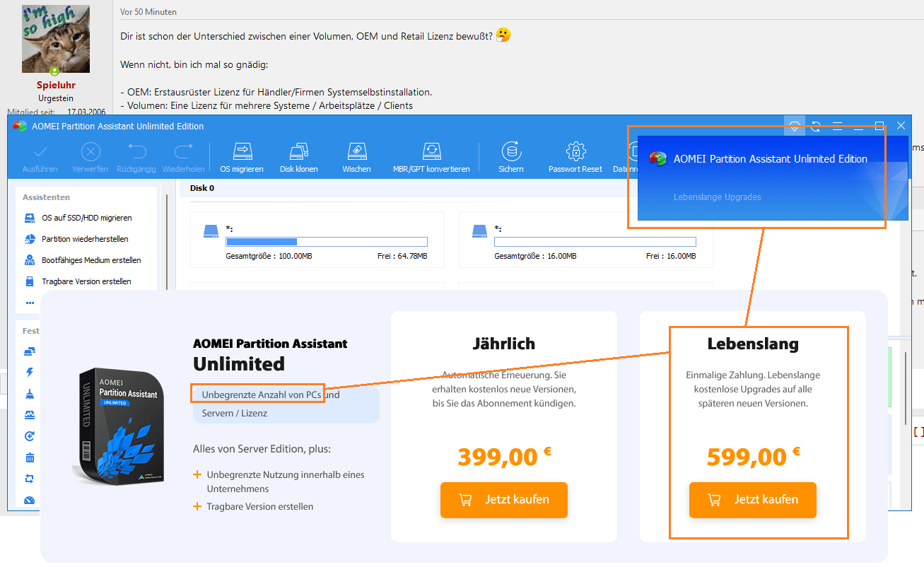Click the Vor 50 Minuten post timestamp
Viewport: 924px width, 567px height.
point(148,12)
